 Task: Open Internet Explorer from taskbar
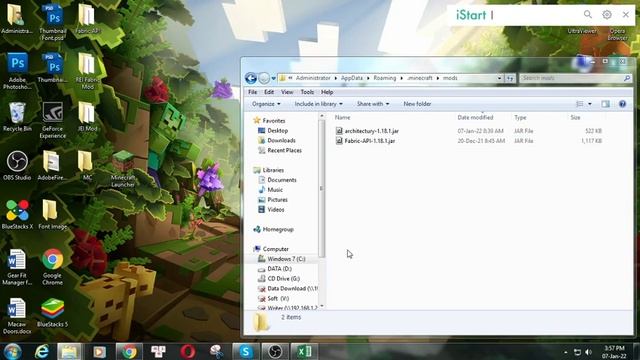coord(42,351)
